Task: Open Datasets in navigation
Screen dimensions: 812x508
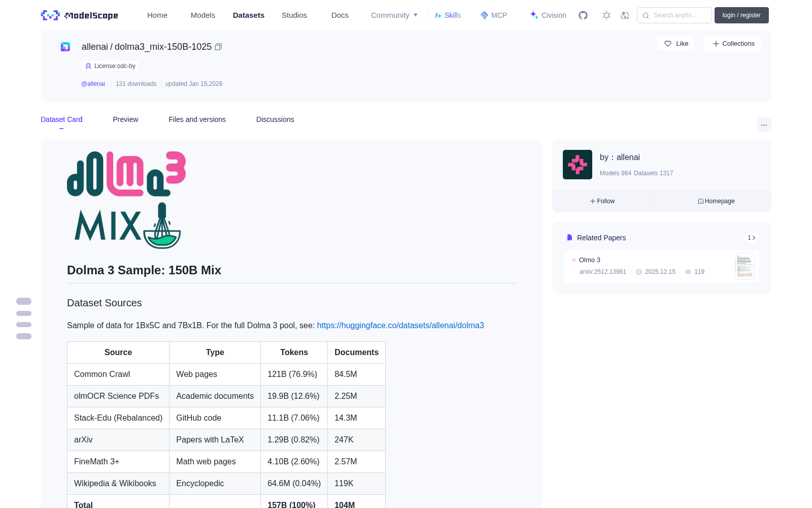Action: coord(249,15)
